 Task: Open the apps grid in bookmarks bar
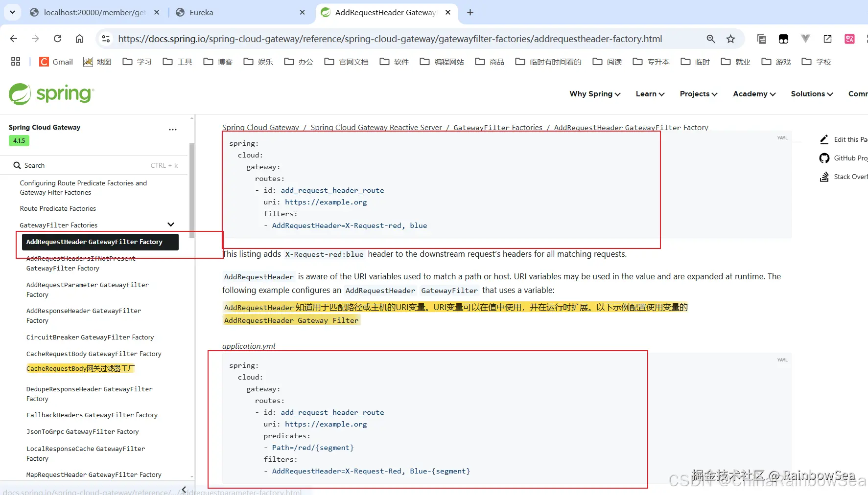(16, 62)
